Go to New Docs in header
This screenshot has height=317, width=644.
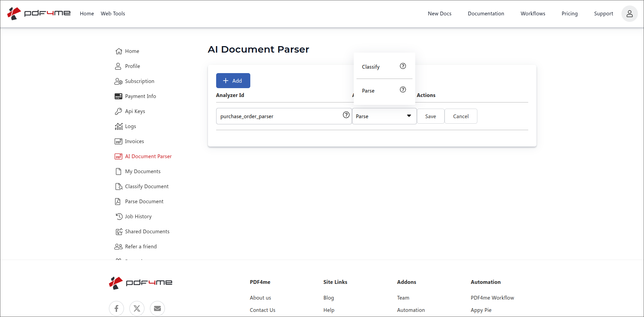pos(439,14)
